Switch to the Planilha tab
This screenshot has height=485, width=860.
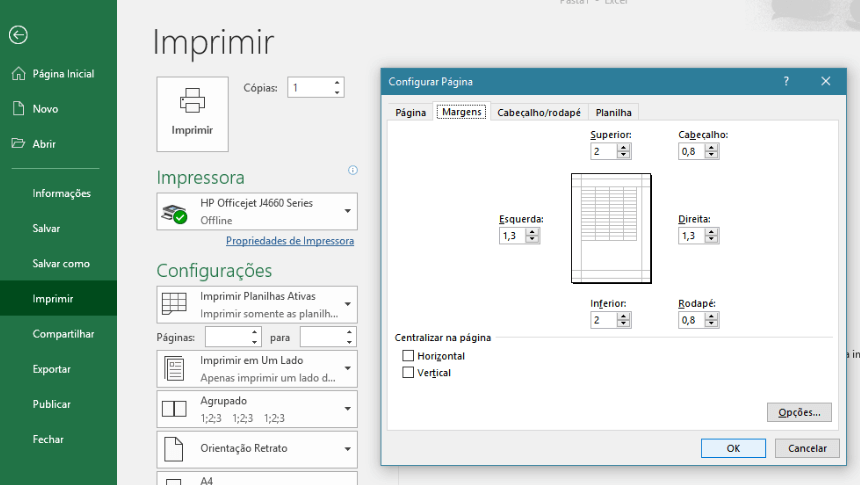pos(613,113)
